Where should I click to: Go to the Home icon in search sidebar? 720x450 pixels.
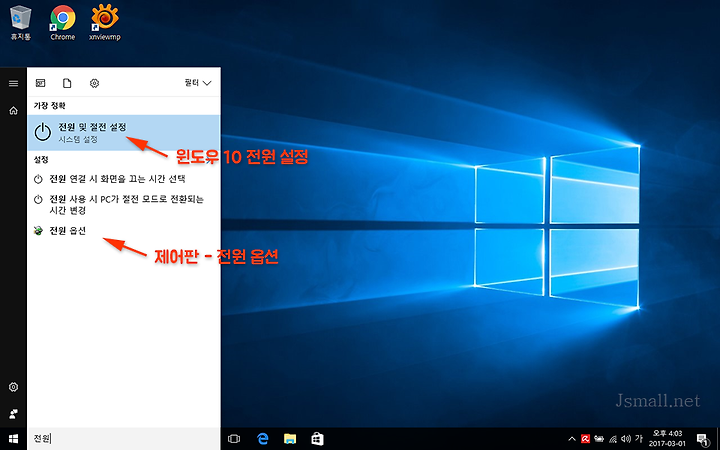tap(13, 111)
